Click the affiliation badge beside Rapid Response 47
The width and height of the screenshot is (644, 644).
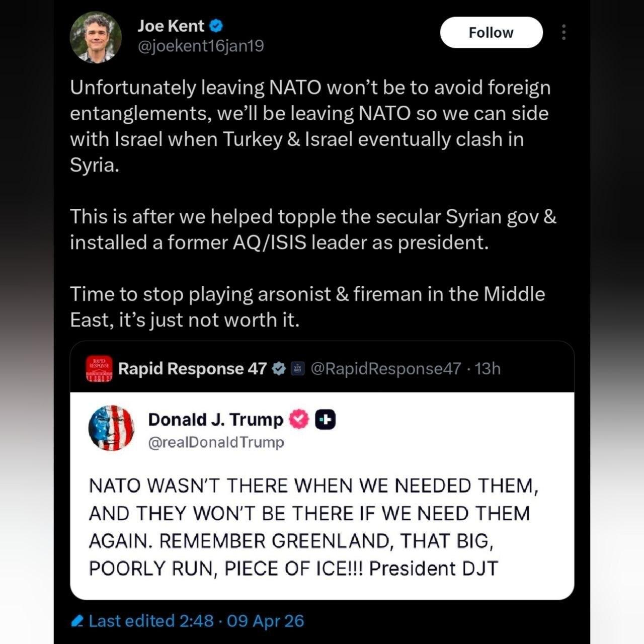click(297, 369)
